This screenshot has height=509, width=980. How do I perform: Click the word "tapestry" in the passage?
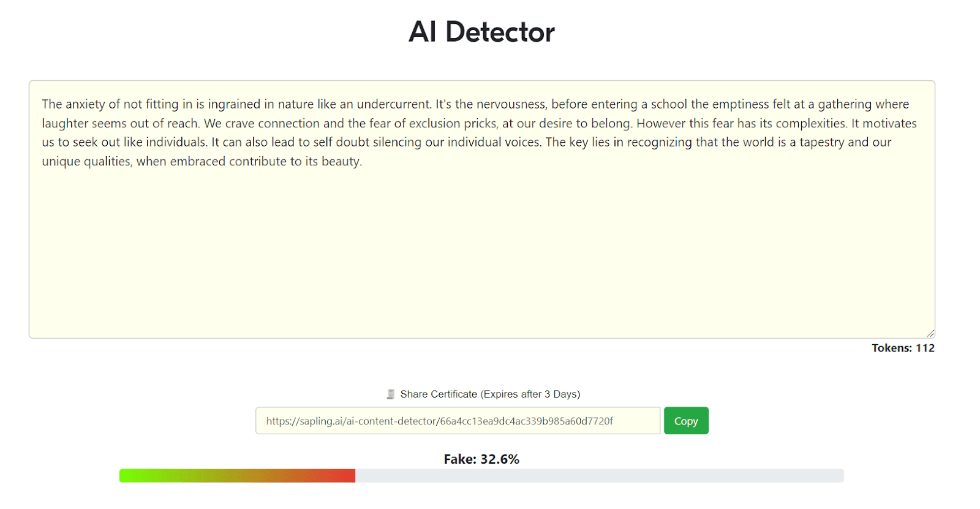821,142
